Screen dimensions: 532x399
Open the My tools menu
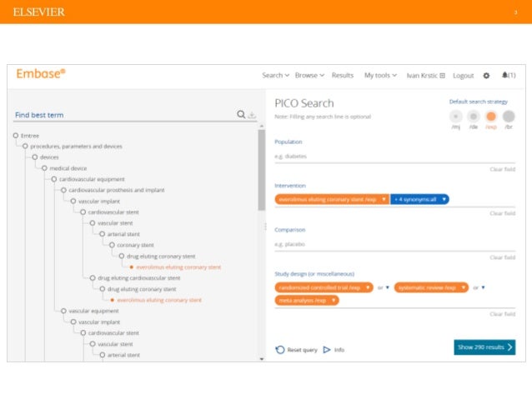coord(380,75)
